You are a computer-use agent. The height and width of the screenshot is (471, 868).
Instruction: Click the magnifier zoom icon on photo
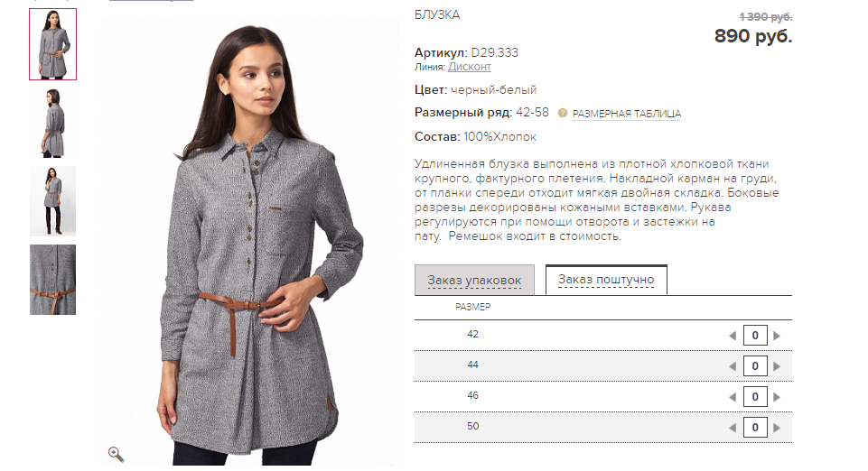pyautogui.click(x=116, y=455)
